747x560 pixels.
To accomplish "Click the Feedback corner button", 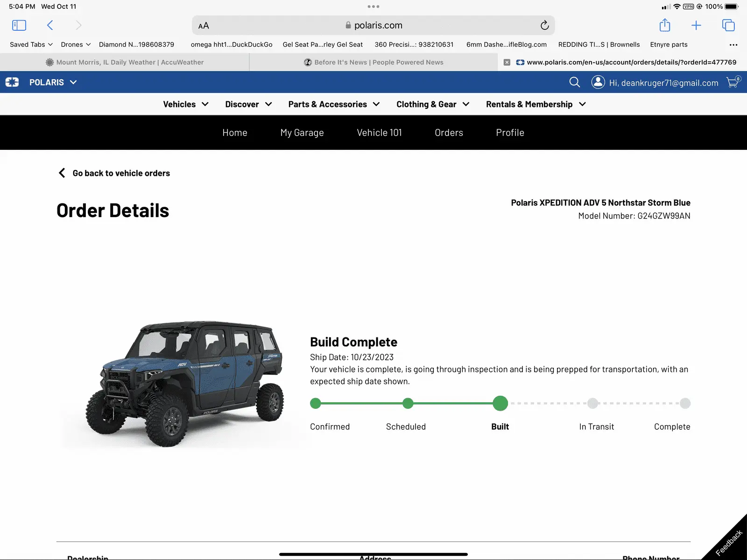I will tap(729, 542).
